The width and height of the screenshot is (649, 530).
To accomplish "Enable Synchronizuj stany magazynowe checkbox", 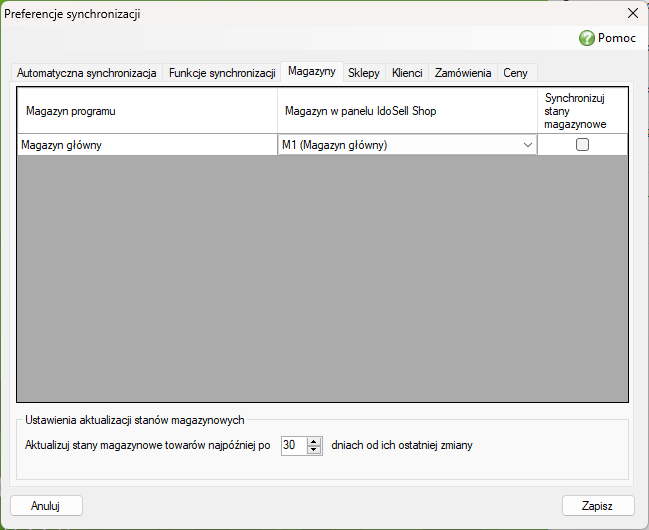I will pos(582,145).
